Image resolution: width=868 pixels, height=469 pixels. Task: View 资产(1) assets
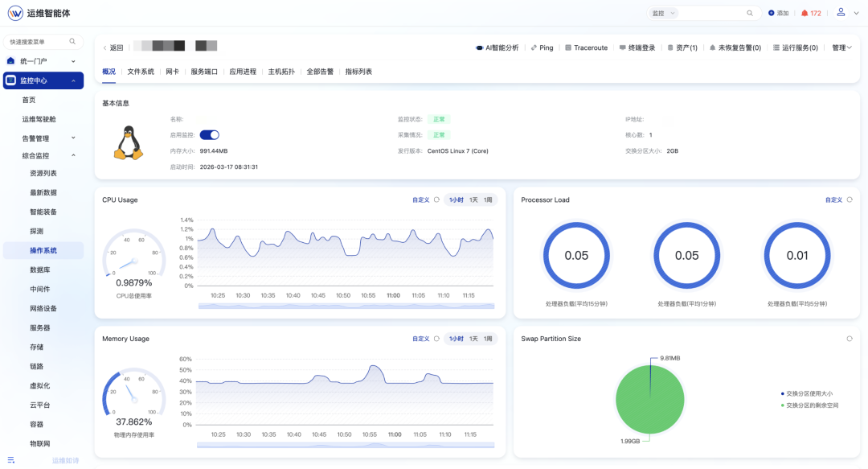coord(682,47)
